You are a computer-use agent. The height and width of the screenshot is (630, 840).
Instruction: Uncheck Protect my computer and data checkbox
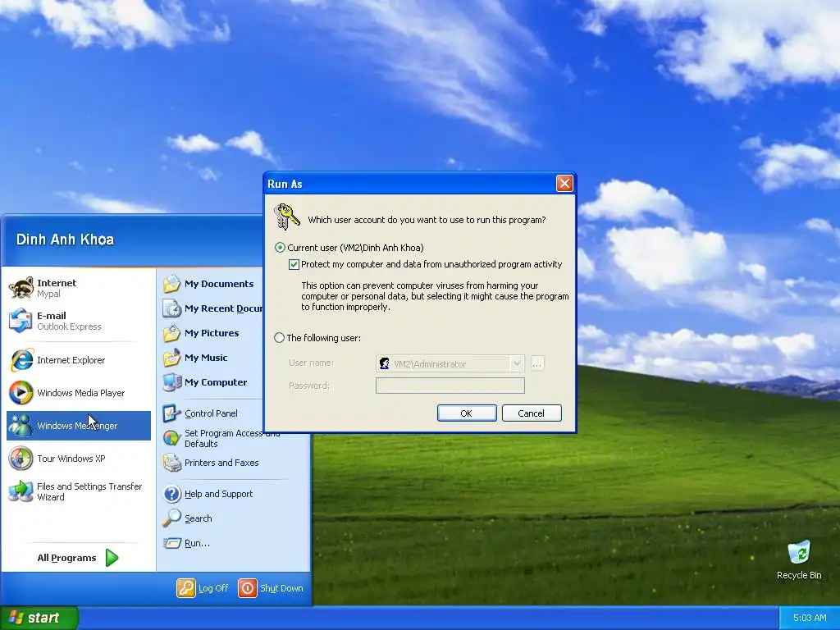pyautogui.click(x=294, y=264)
